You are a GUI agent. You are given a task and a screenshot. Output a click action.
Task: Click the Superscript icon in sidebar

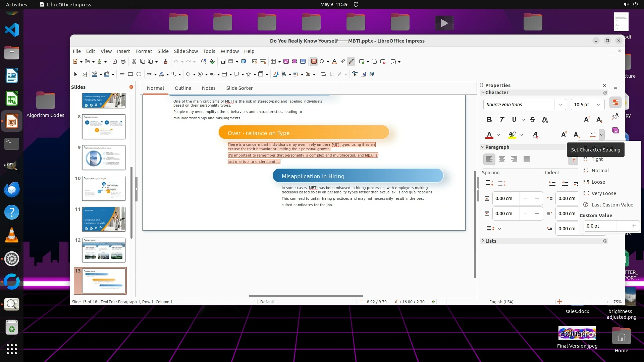tap(564, 135)
